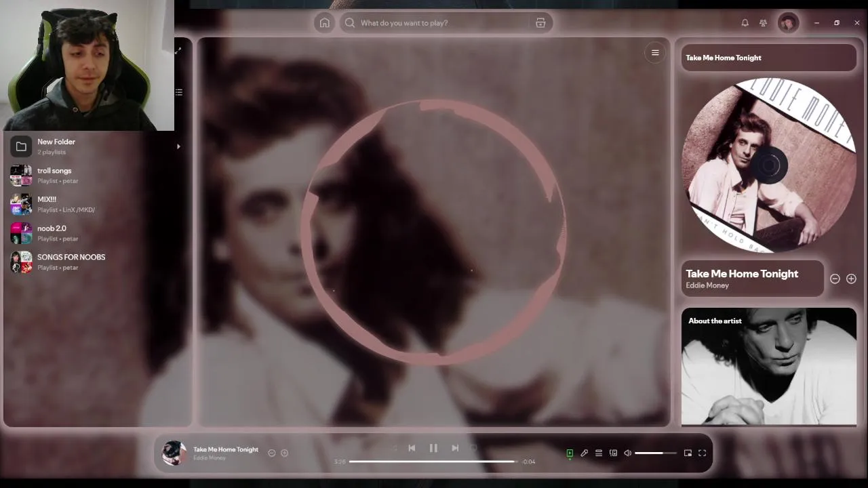Viewport: 868px width, 488px height.
Task: Add to Liked Songs in player bar
Action: (285, 453)
